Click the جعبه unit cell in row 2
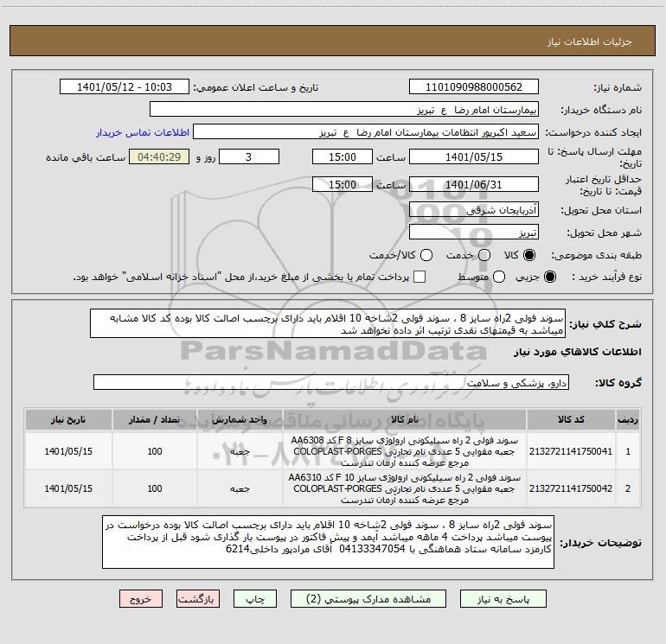The height and width of the screenshot is (644, 666). coord(240,488)
